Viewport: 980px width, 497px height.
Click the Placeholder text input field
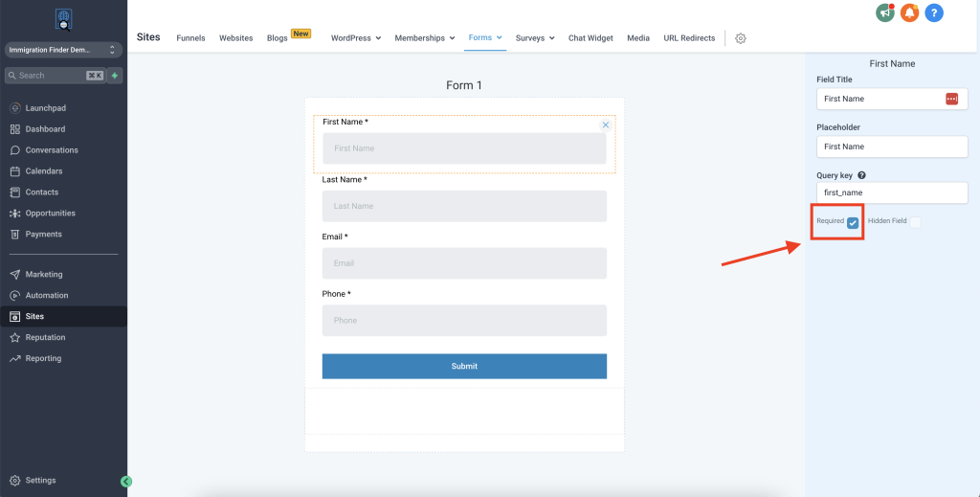pos(892,147)
